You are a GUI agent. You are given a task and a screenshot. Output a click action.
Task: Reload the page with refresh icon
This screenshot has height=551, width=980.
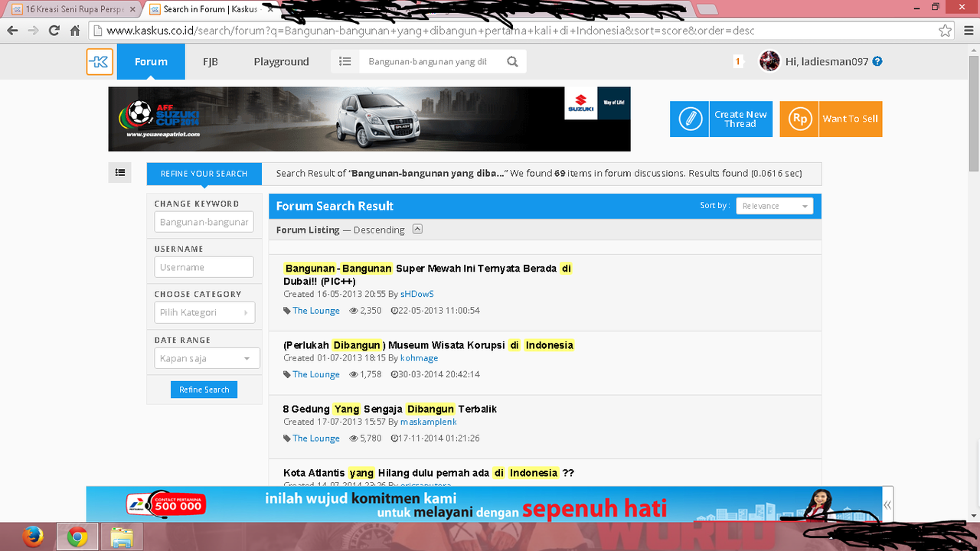coord(54,31)
